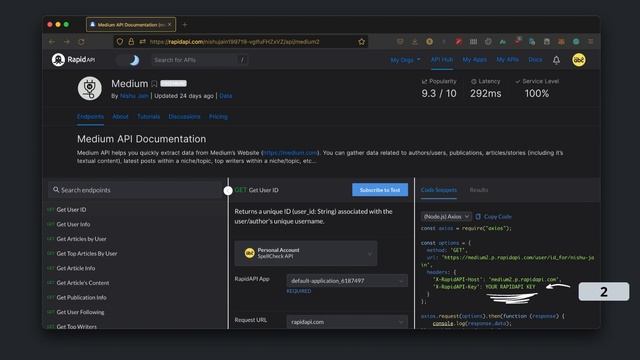640x360 pixels.
Task: Collapse the endpoints panel with the round arrow
Action: [228, 190]
